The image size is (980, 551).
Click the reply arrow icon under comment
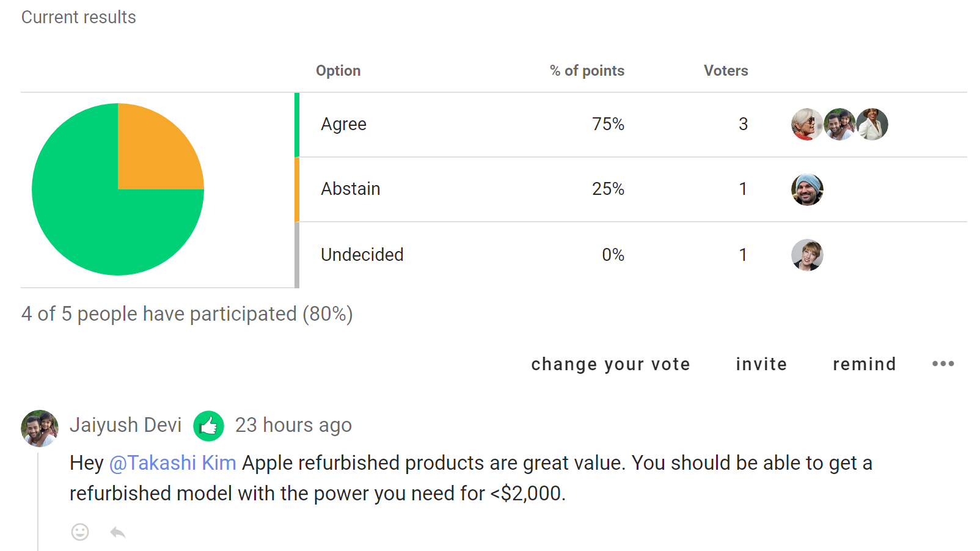(x=118, y=533)
